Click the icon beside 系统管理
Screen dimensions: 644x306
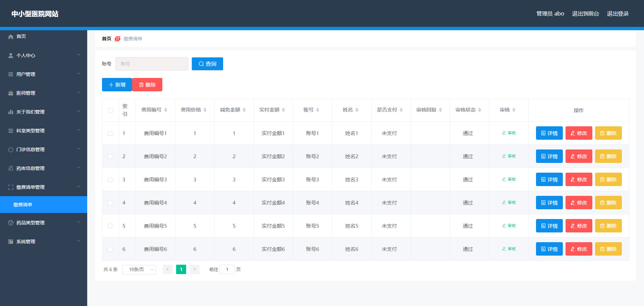pos(11,242)
